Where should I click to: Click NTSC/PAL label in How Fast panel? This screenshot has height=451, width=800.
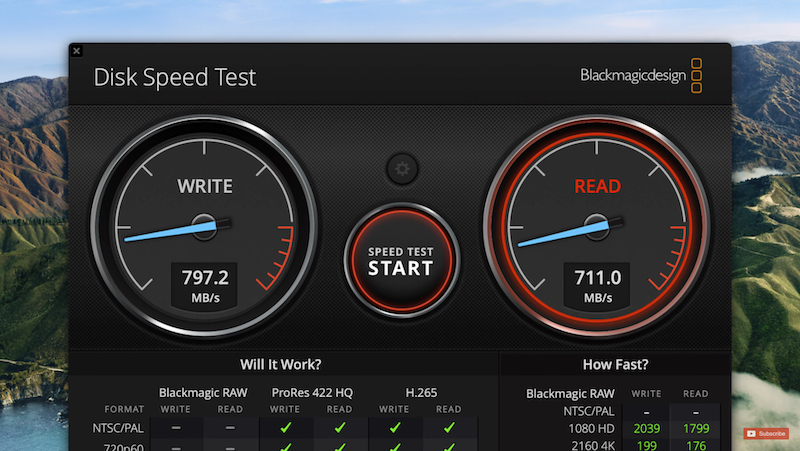point(589,411)
